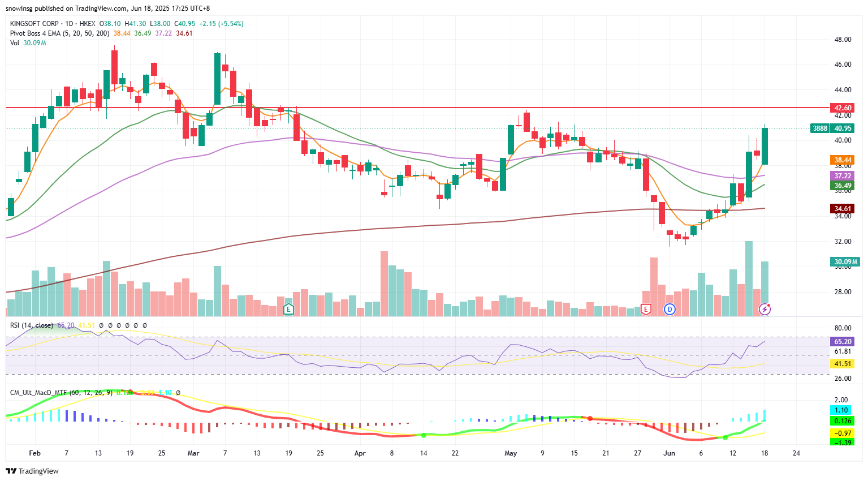Screen dimensions: 868x481
Task: Click the 2.00 MACD axis tick
Action: click(x=841, y=400)
